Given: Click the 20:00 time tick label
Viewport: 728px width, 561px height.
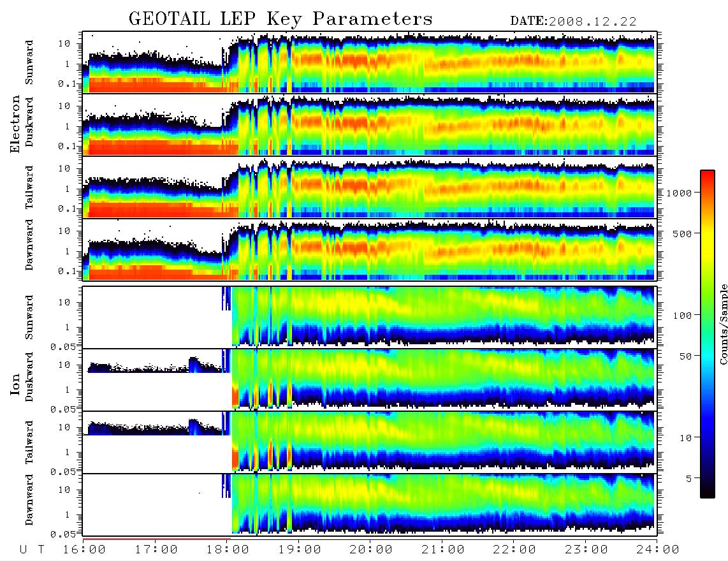Looking at the screenshot, I should (371, 550).
